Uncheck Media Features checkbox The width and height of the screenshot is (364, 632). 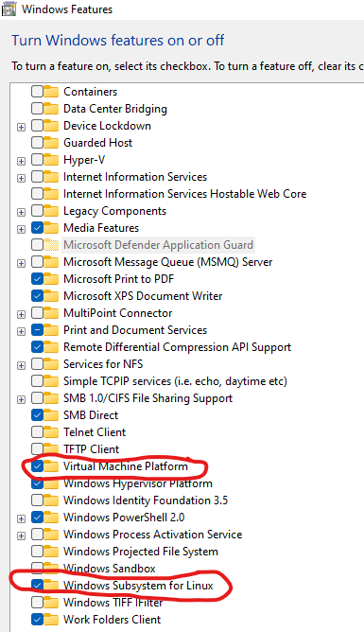click(x=37, y=228)
